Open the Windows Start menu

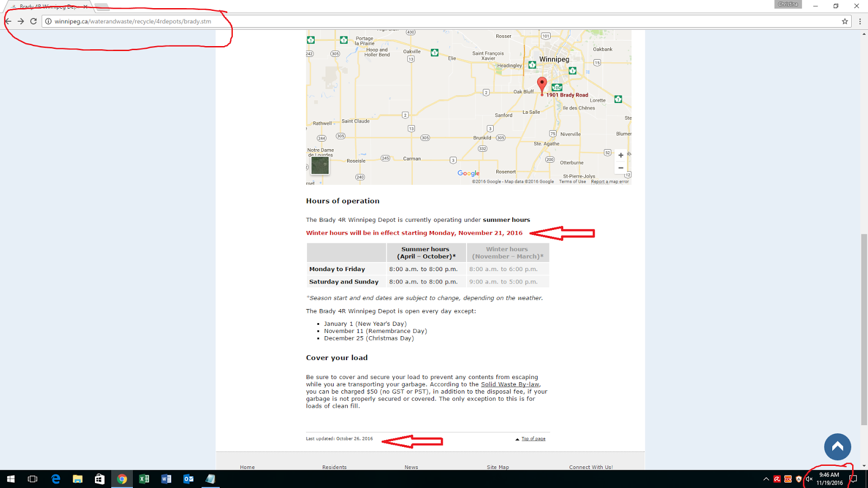(11, 479)
